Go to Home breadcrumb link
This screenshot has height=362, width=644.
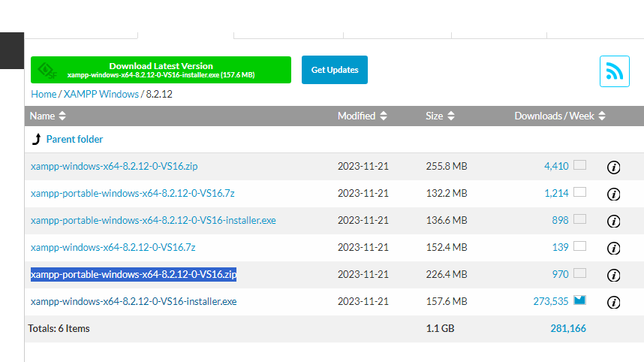pos(44,94)
